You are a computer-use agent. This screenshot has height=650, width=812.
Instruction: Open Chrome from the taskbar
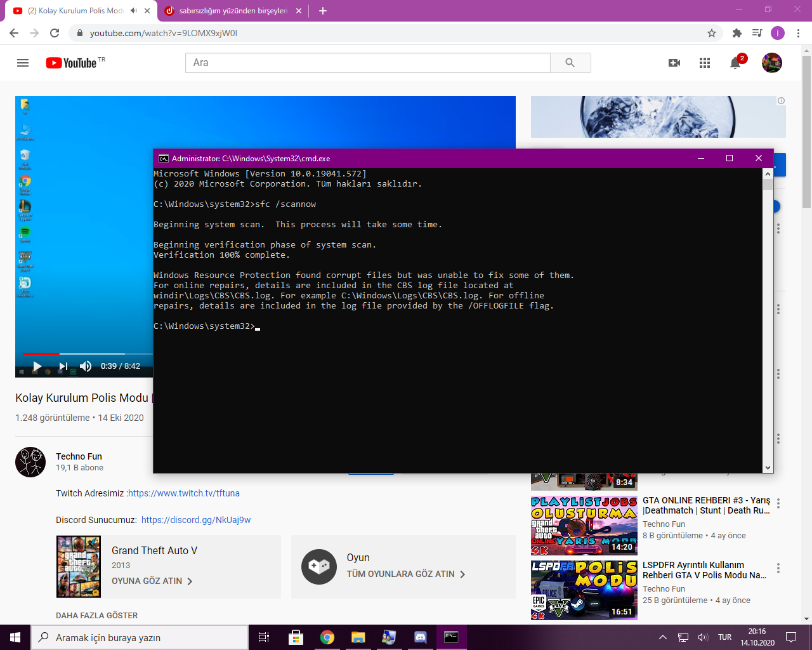coord(327,637)
